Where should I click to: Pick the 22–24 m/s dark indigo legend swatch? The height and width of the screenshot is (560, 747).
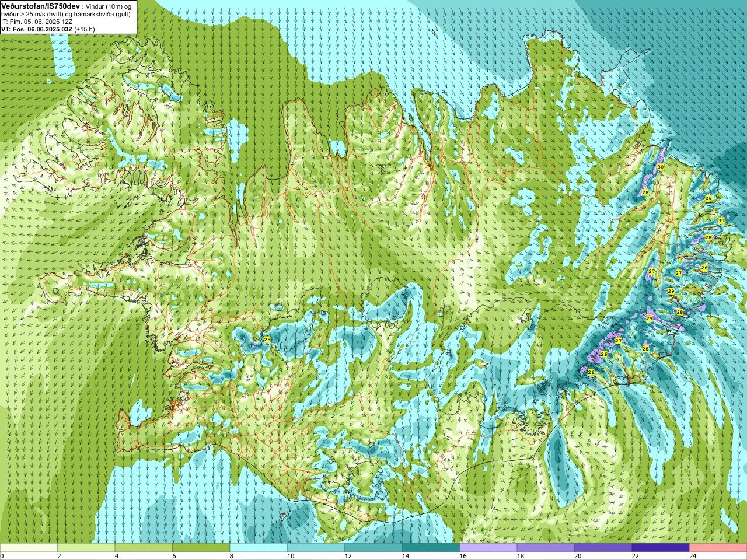[x=661, y=548]
